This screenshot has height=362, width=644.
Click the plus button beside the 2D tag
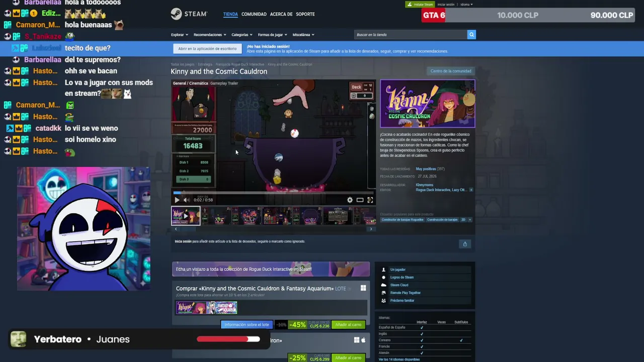(470, 220)
